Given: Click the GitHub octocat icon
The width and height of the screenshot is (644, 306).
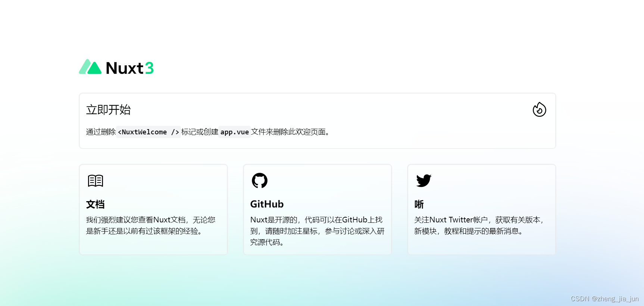Looking at the screenshot, I should click(x=260, y=180).
